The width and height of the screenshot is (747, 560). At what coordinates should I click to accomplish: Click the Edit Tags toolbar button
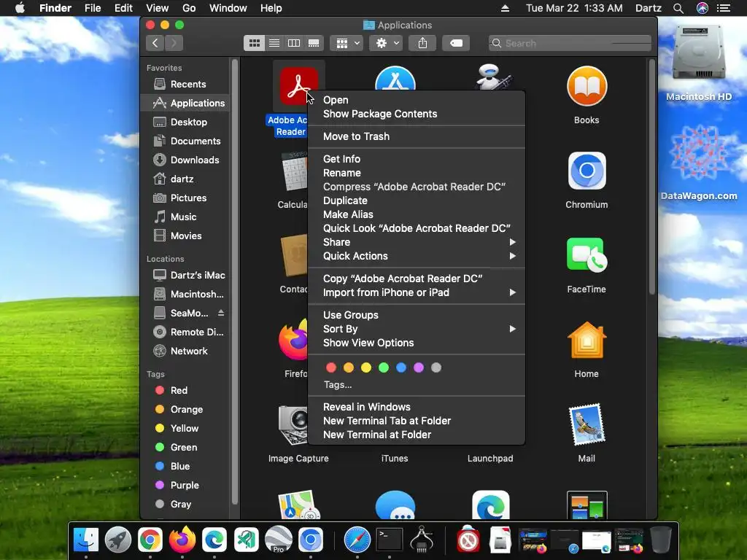pyautogui.click(x=456, y=43)
